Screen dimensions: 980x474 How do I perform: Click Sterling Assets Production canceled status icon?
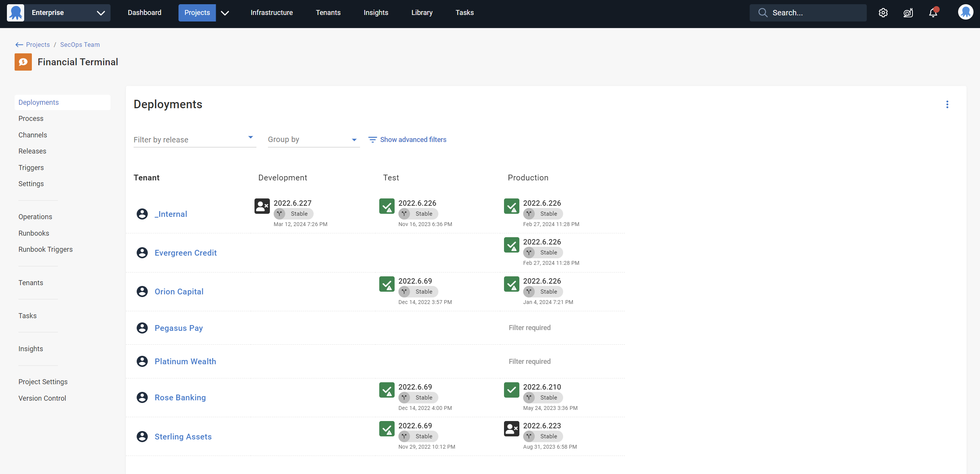[511, 429]
